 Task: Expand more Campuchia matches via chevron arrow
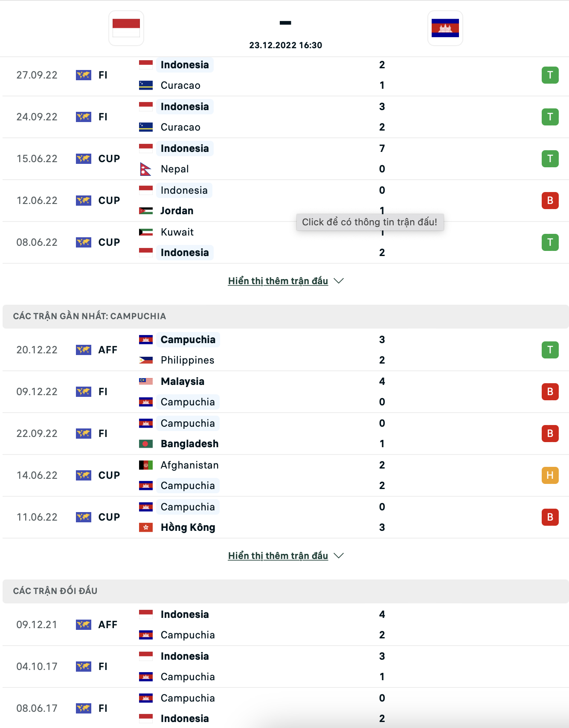(x=339, y=556)
